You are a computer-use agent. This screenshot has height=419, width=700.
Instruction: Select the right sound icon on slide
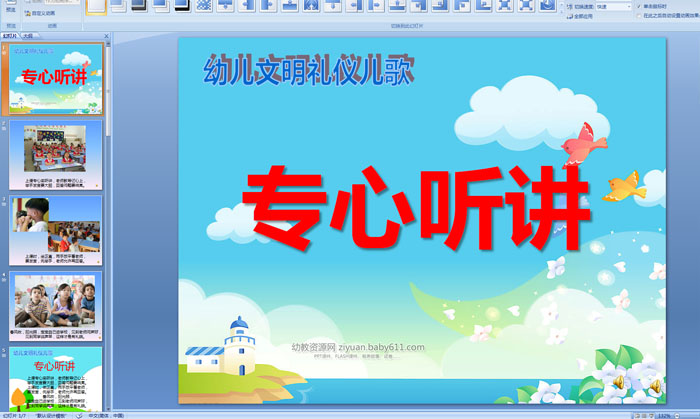coord(655,386)
